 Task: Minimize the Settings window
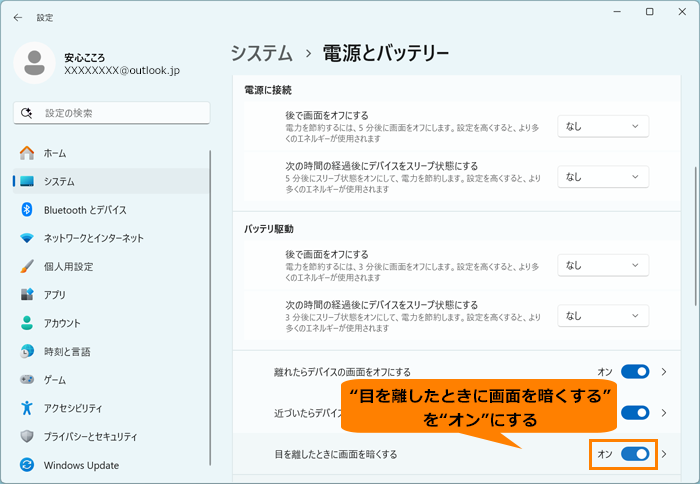[617, 12]
